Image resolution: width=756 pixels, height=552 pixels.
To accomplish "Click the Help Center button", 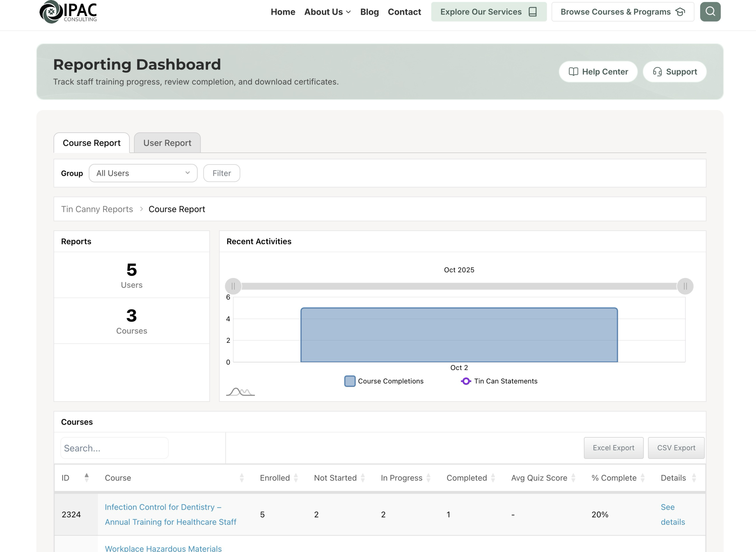I will point(598,72).
